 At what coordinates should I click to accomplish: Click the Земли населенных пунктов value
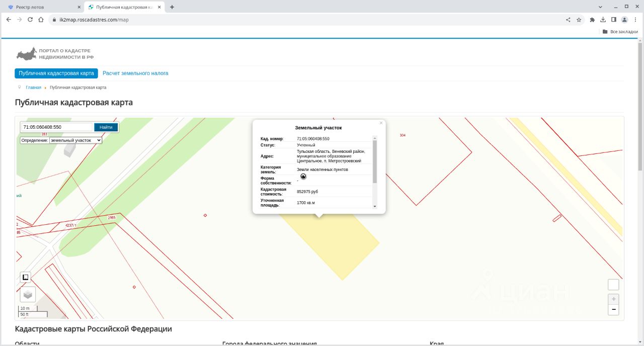(x=323, y=170)
